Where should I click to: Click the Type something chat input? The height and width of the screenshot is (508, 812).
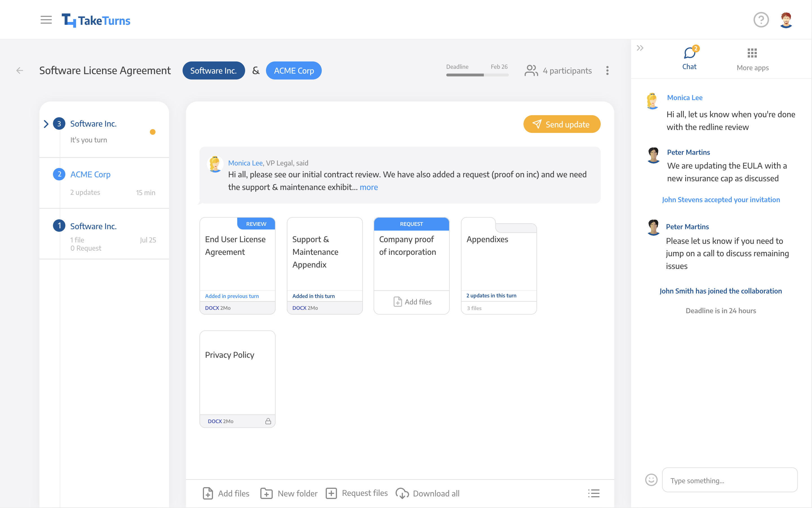point(729,480)
